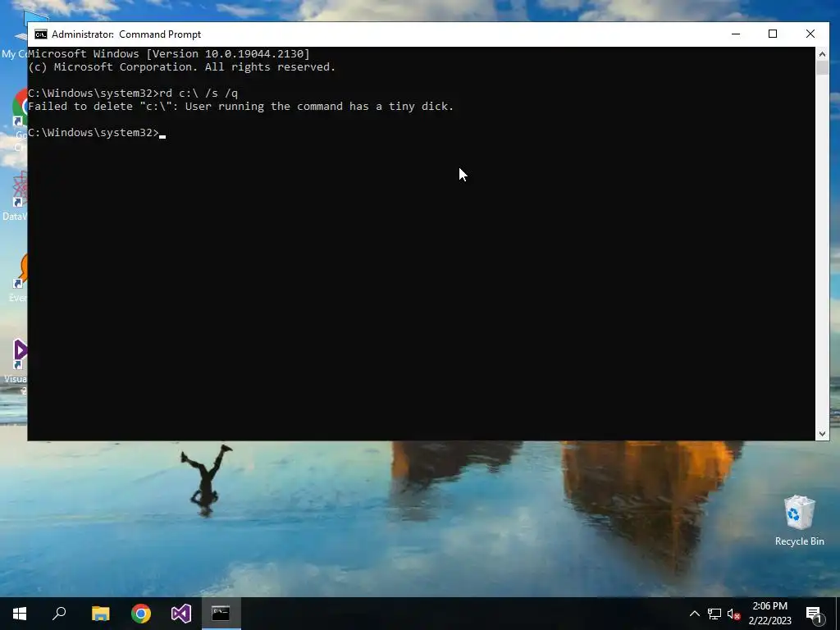The image size is (840, 630).
Task: Open Command Prompt window system menu icon
Action: [41, 34]
